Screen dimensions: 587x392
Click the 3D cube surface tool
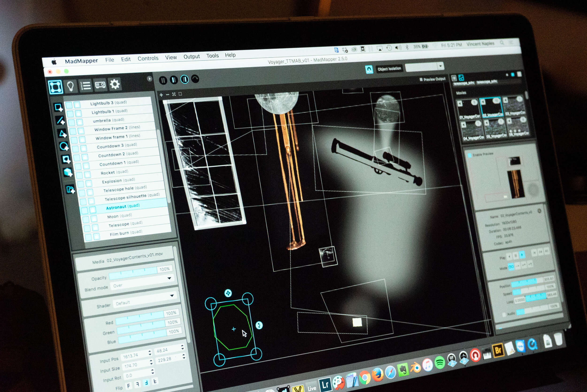[68, 172]
